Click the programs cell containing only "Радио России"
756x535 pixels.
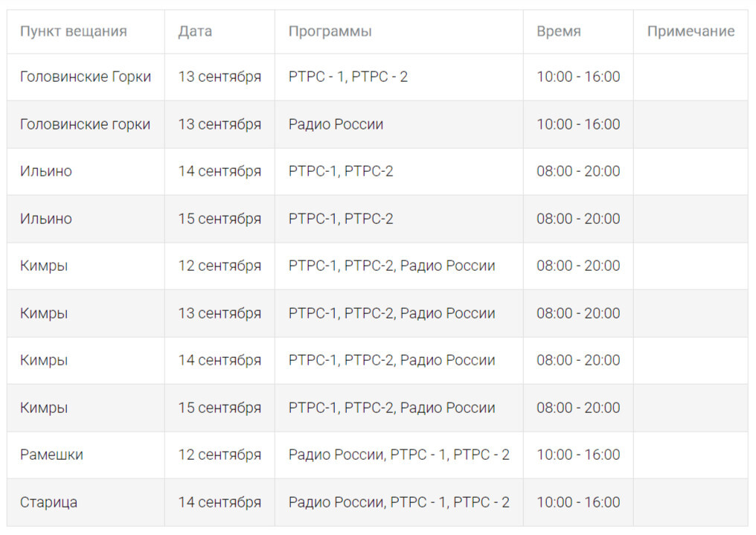pyautogui.click(x=336, y=124)
